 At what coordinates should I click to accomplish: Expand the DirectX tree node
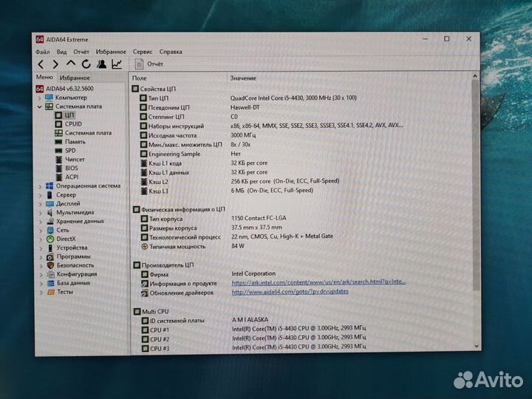[x=41, y=239]
